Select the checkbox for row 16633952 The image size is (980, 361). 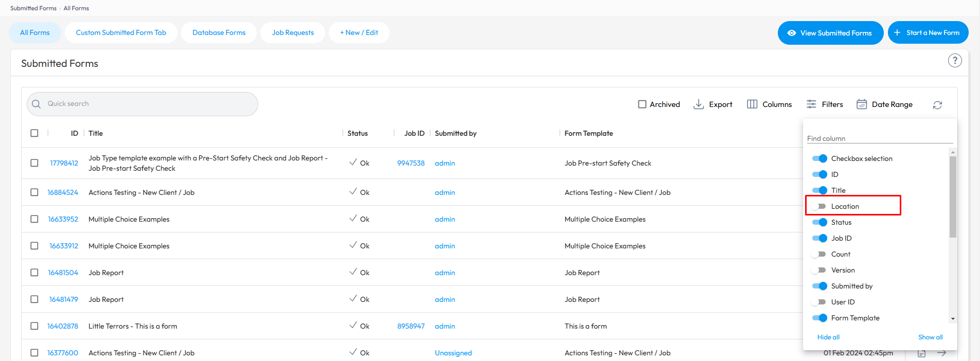(34, 219)
